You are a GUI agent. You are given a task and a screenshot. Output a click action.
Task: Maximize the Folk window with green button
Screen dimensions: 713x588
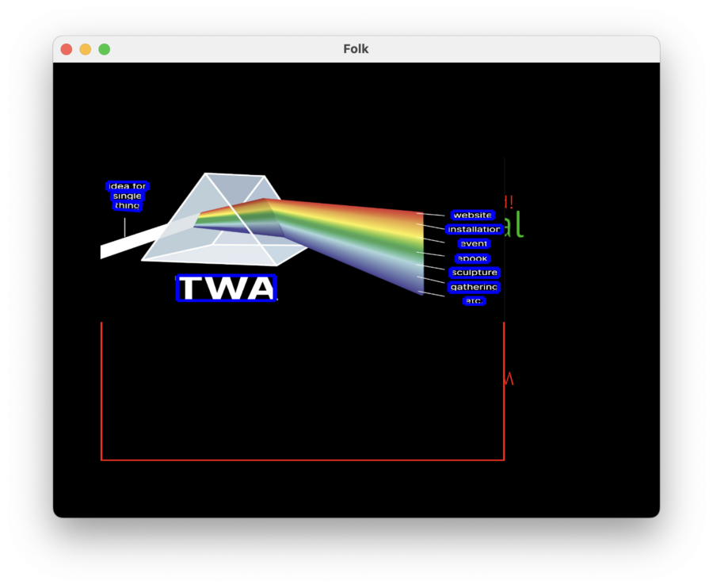click(x=104, y=49)
